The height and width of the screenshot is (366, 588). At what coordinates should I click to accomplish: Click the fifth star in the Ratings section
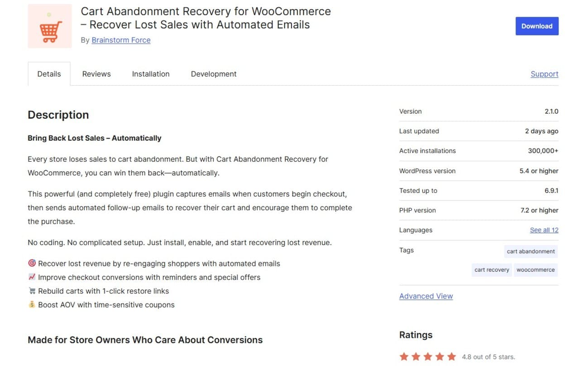click(x=451, y=356)
